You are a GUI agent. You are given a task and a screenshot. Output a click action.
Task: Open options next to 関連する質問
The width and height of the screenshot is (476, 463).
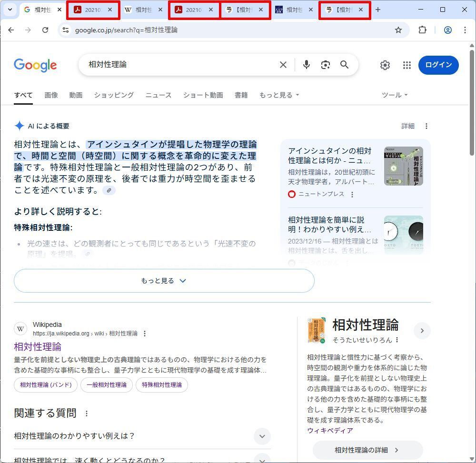[87, 414]
